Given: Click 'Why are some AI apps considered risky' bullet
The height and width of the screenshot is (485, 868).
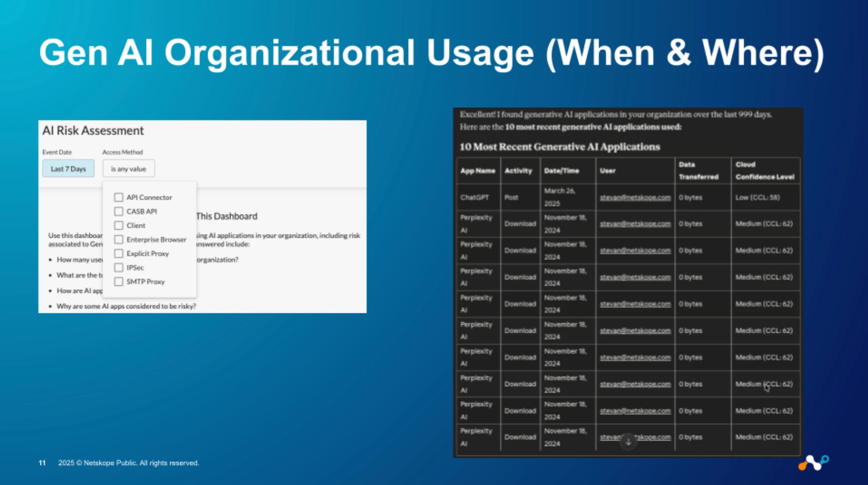Looking at the screenshot, I should click(x=126, y=306).
